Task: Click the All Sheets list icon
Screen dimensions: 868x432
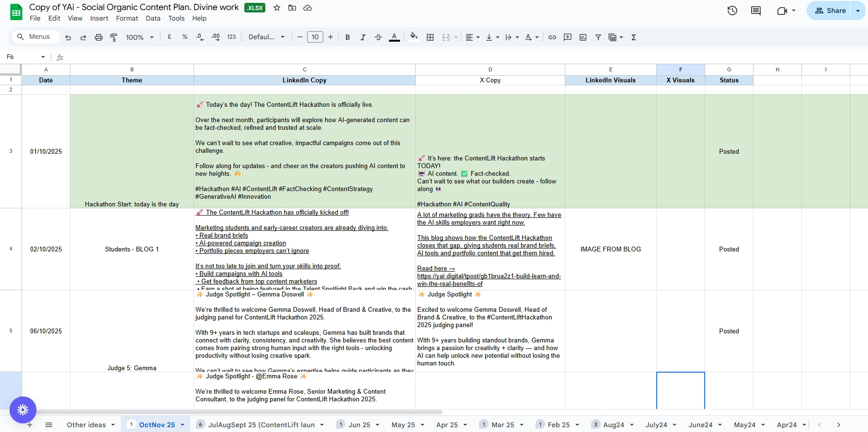Action: tap(49, 425)
